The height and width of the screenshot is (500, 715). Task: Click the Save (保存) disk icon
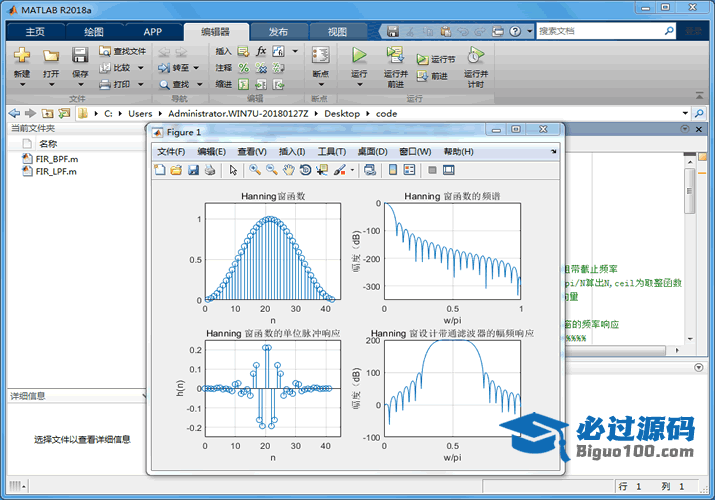80,55
